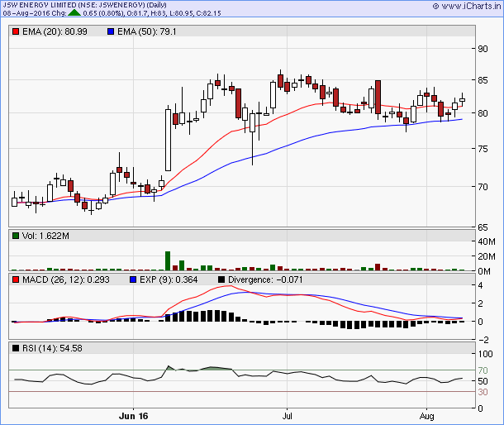Click the black Divergence legend swatch
504x425 pixels.
click(221, 279)
